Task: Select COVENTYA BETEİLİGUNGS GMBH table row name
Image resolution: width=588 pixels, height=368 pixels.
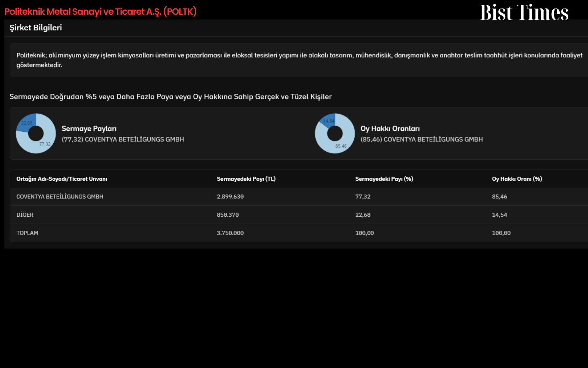Action: pyautogui.click(x=60, y=197)
